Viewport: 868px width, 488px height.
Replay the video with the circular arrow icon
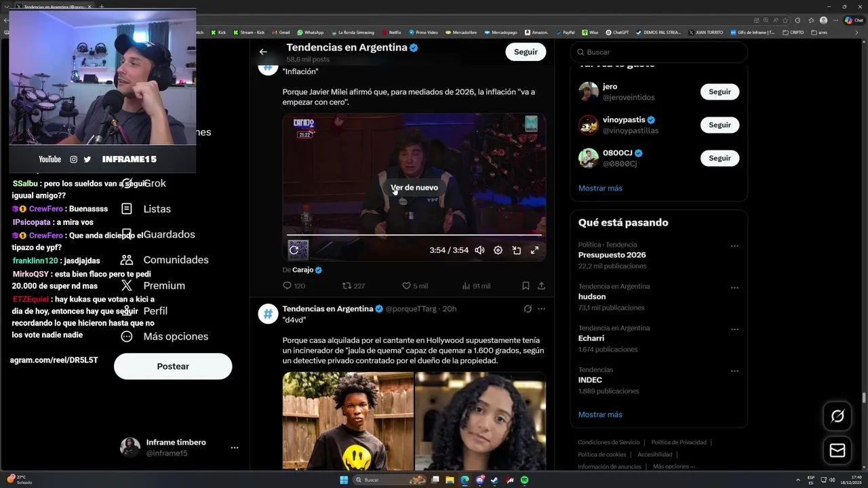(294, 250)
